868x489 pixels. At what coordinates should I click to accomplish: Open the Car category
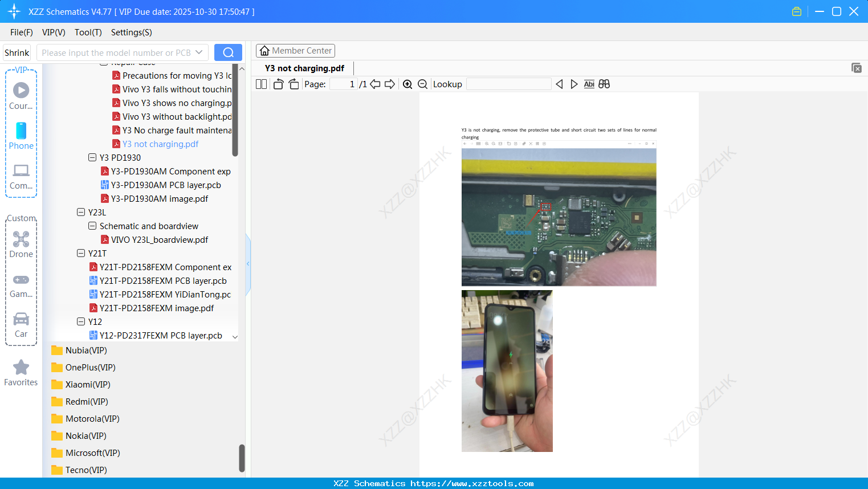pos(21,324)
